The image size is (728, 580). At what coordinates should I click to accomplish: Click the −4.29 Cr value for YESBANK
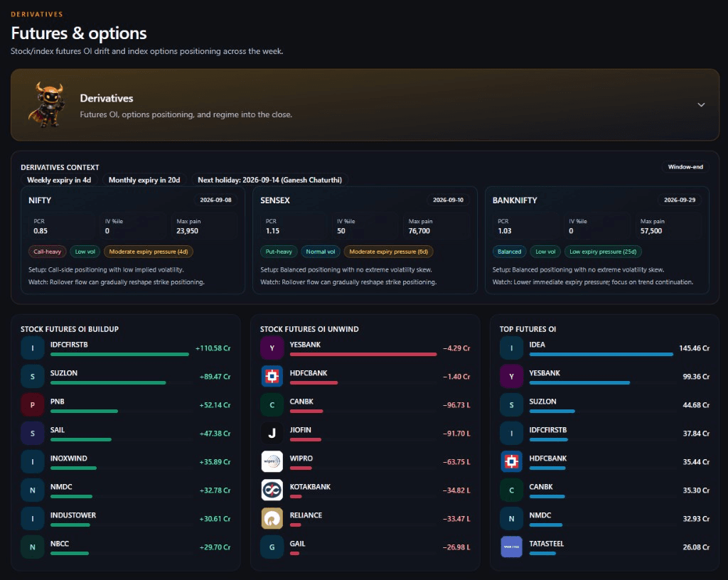456,348
